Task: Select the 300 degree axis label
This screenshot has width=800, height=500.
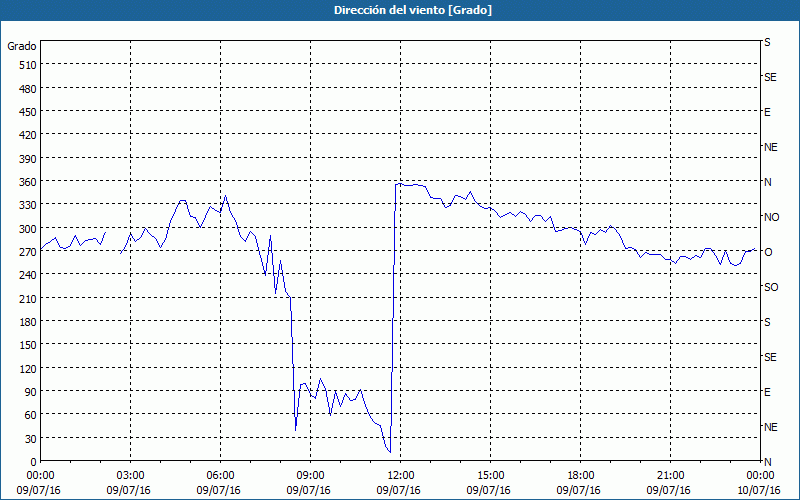Action: (x=29, y=229)
